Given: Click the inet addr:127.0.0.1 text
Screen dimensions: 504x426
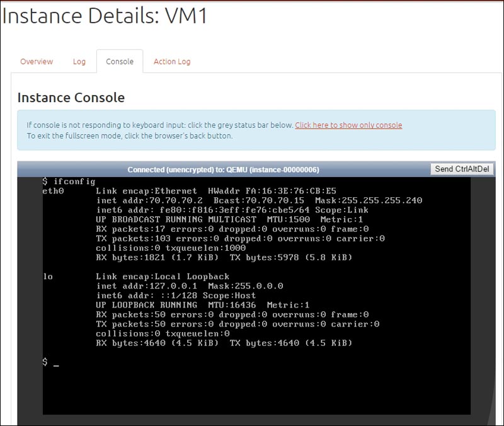Looking at the screenshot, I should [x=147, y=286].
